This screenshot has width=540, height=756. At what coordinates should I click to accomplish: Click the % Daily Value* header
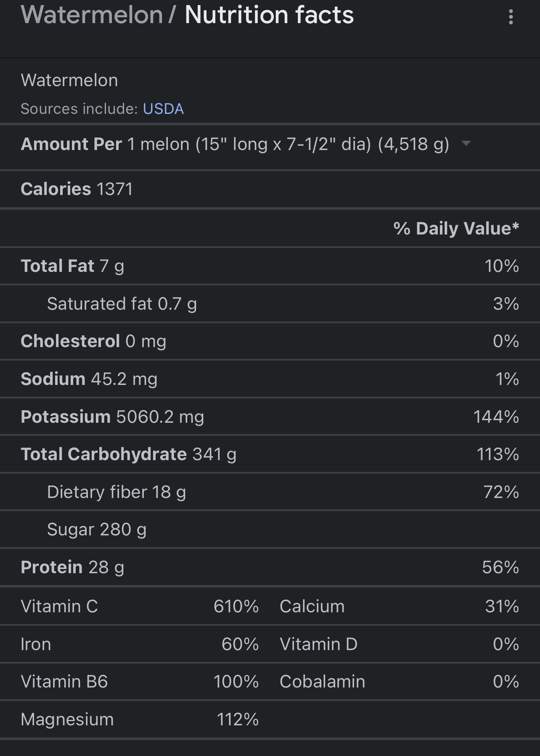456,229
